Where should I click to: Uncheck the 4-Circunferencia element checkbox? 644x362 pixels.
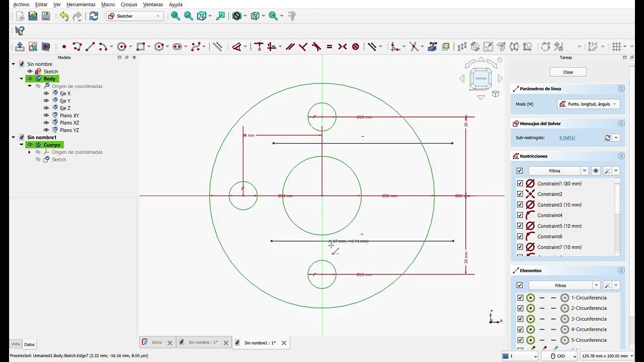(520, 329)
